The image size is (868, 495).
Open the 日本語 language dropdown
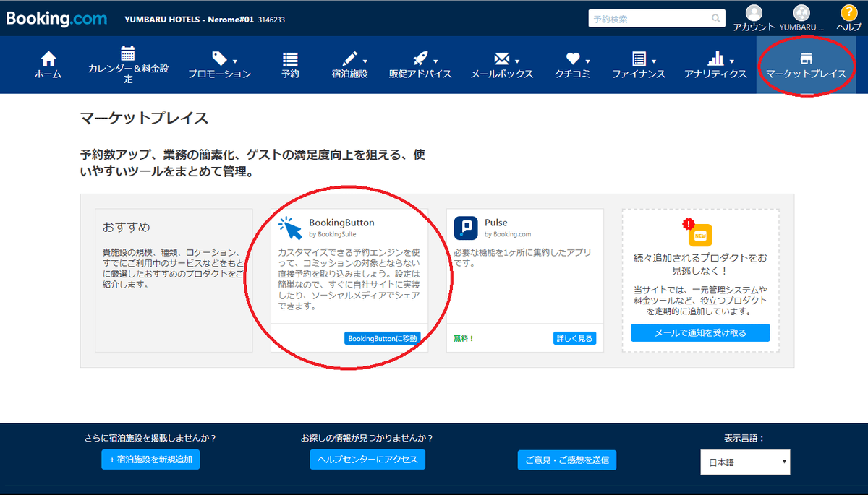click(745, 462)
